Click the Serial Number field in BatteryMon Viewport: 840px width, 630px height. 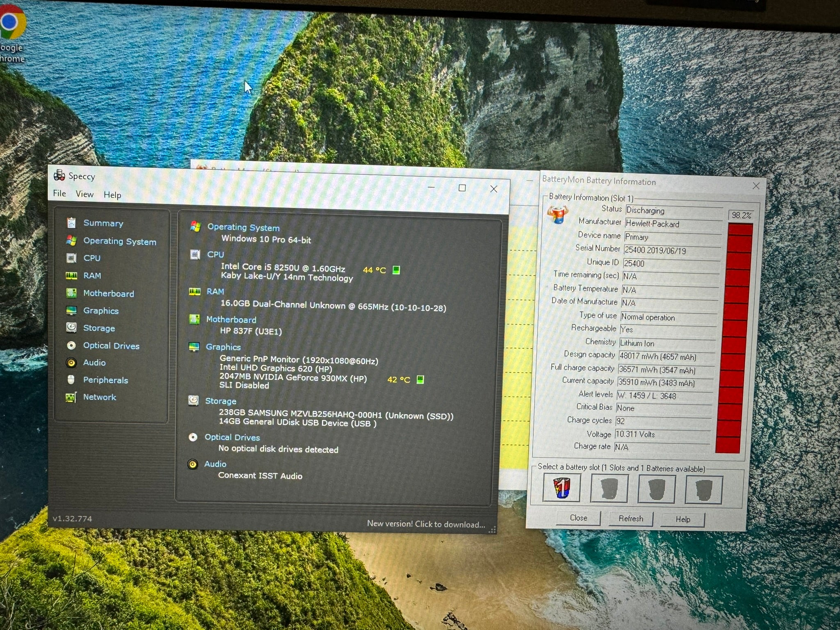[672, 251]
